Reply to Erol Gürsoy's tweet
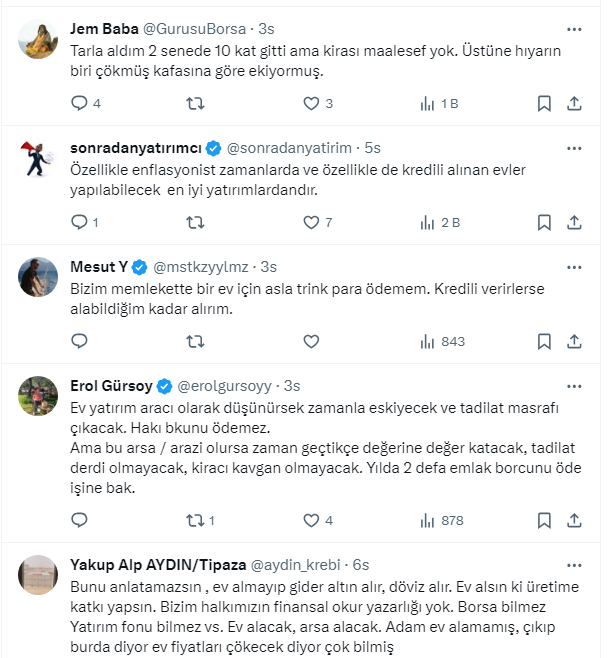608x658 pixels. pos(80,520)
